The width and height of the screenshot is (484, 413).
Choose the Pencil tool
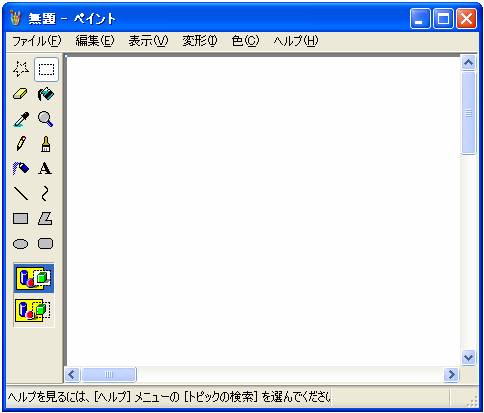[x=21, y=144]
